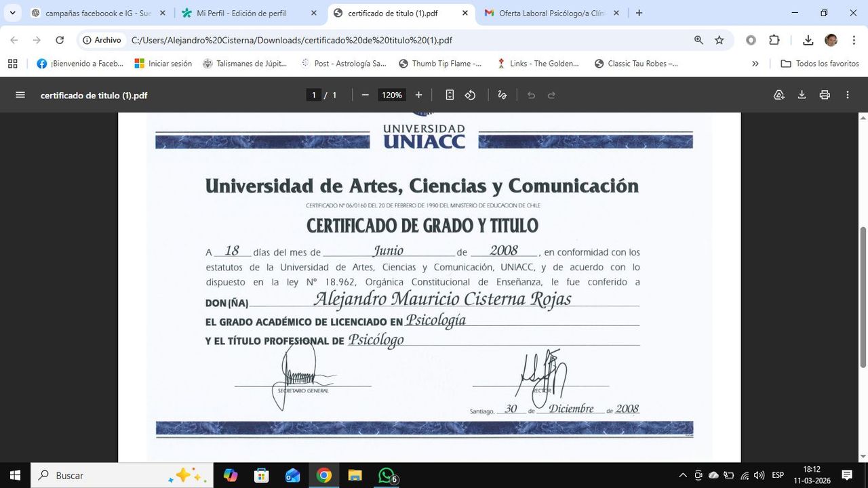The width and height of the screenshot is (868, 488).
Task: Click the fit to page icon
Action: pos(450,95)
